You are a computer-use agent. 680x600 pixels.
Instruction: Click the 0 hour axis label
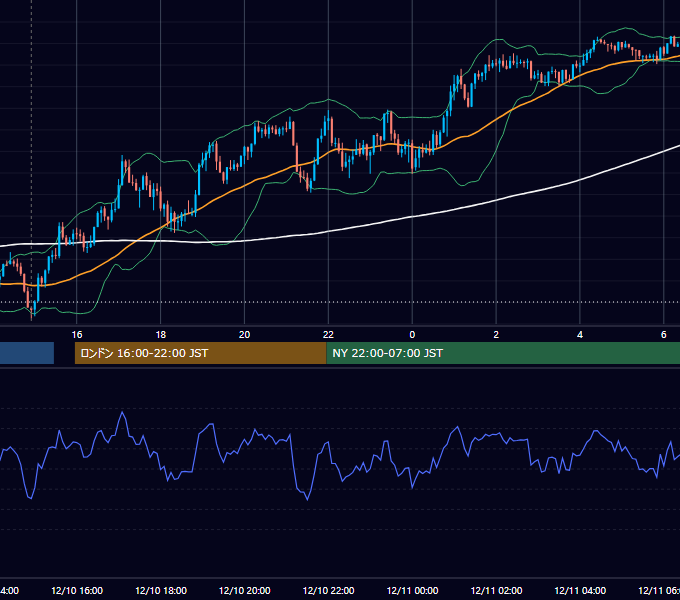[412, 334]
